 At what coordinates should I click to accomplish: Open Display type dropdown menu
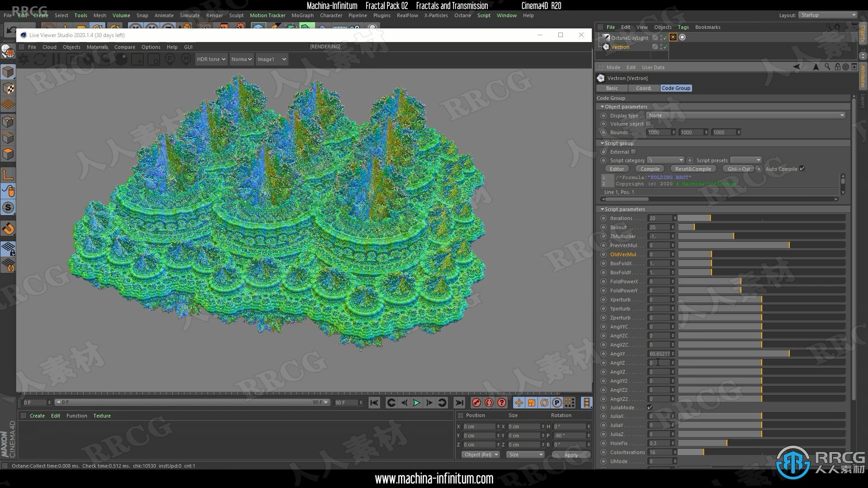coord(746,114)
